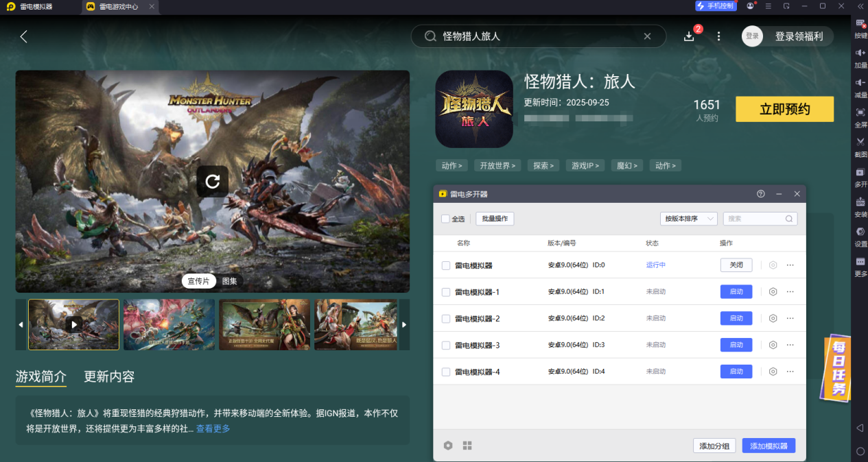Select the 宣传片 trailer tab
The width and height of the screenshot is (868, 462).
199,281
